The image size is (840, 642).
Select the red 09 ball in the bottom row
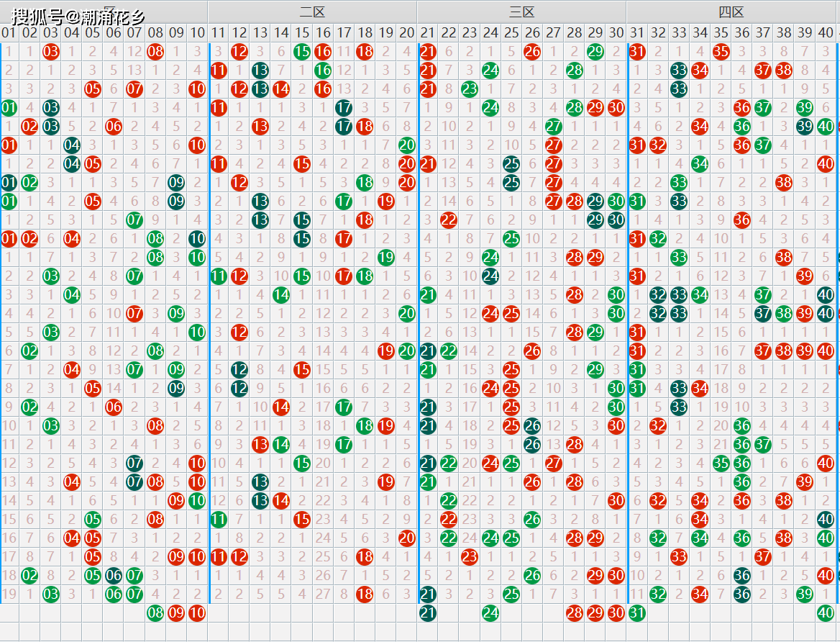point(176,613)
